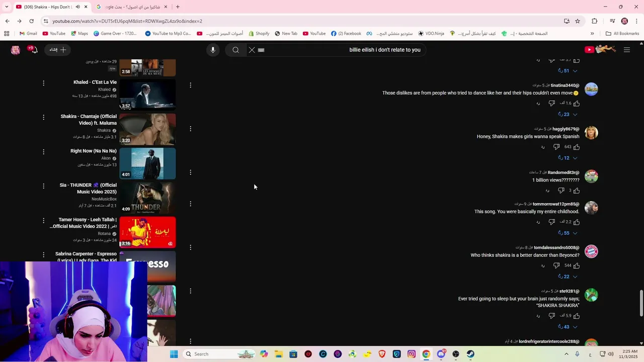This screenshot has width=644, height=362.
Task: Open on-screen keyboard in search box
Action: click(261, 50)
